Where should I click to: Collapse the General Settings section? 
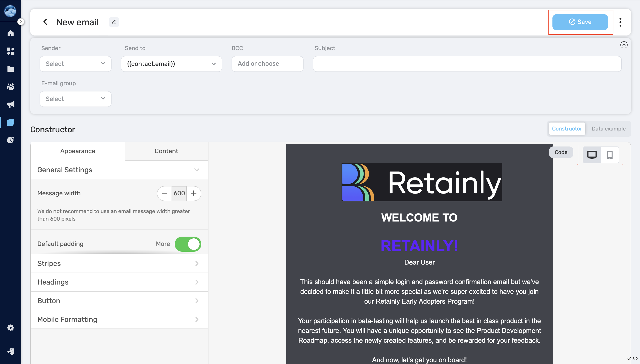pos(119,170)
